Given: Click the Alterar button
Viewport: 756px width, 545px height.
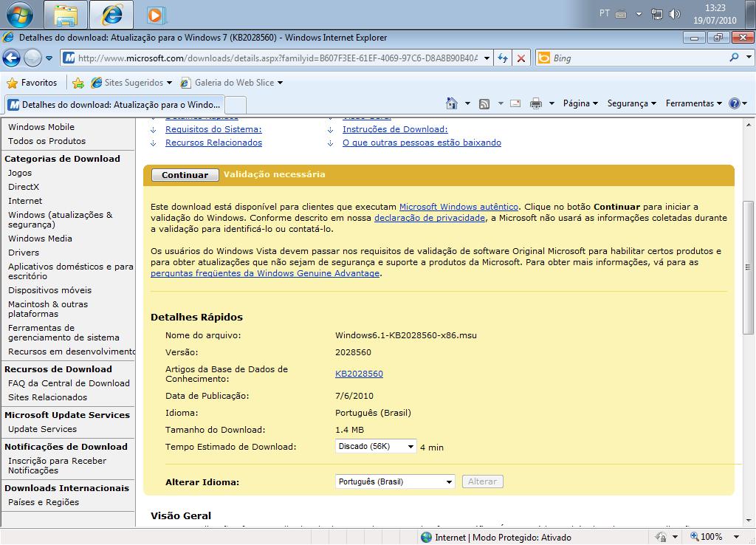Looking at the screenshot, I should pyautogui.click(x=483, y=481).
